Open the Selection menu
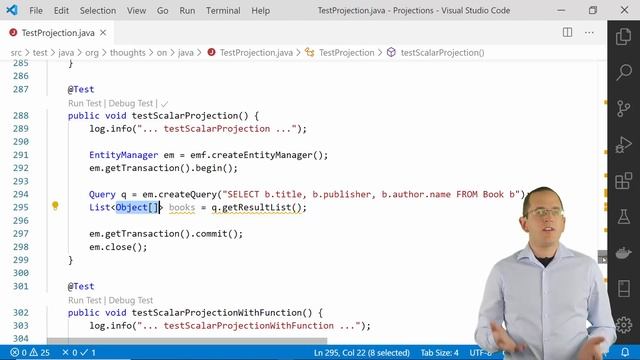640x360 pixels. pyautogui.click(x=98, y=10)
